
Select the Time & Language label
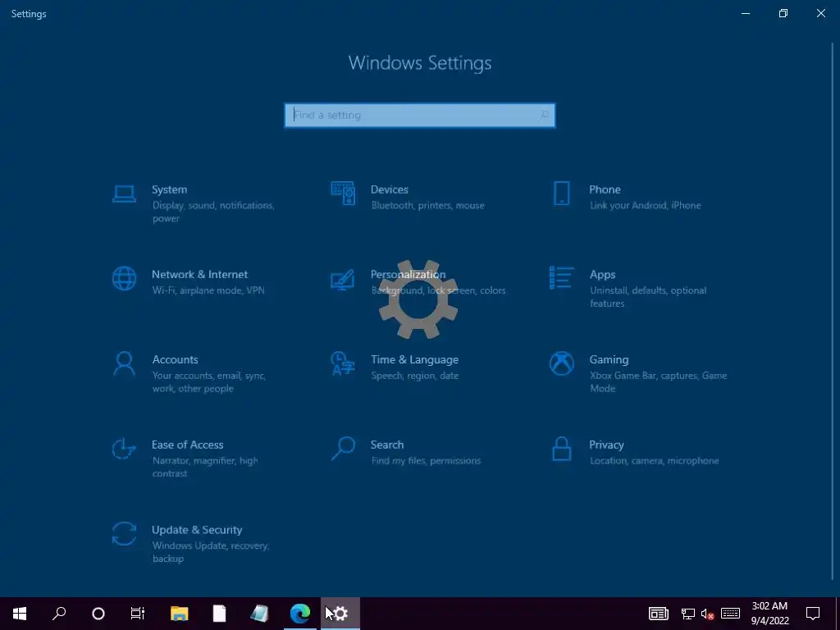click(x=414, y=359)
